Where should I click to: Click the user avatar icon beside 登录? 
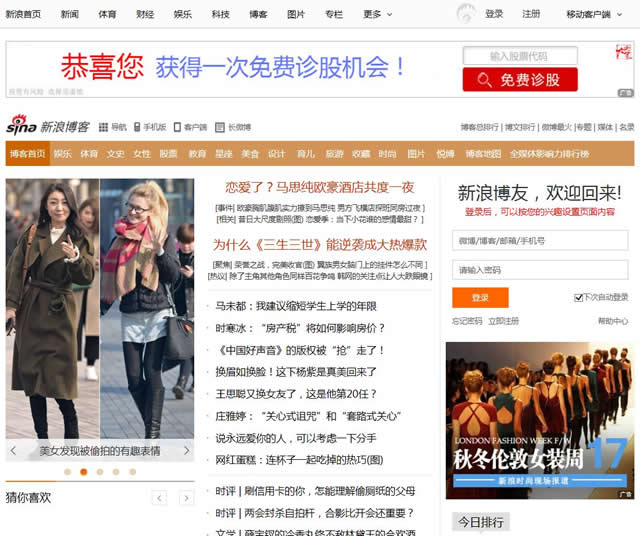pos(466,14)
